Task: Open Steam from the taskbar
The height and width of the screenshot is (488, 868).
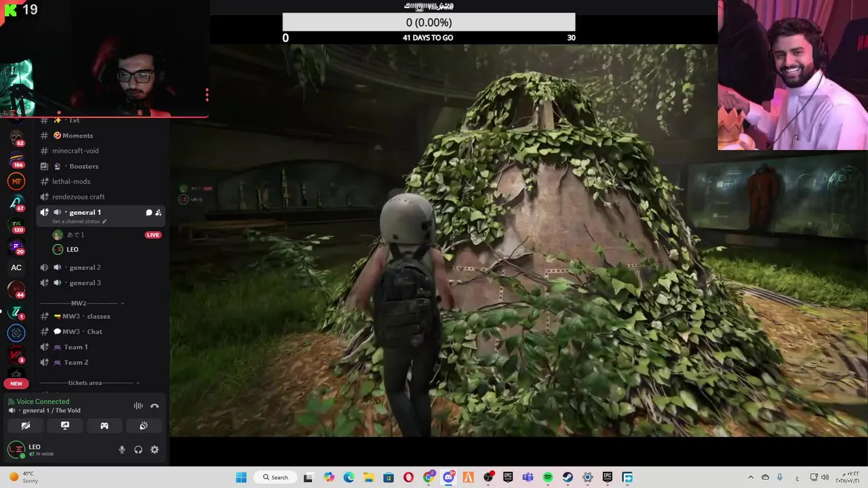Action: click(568, 477)
